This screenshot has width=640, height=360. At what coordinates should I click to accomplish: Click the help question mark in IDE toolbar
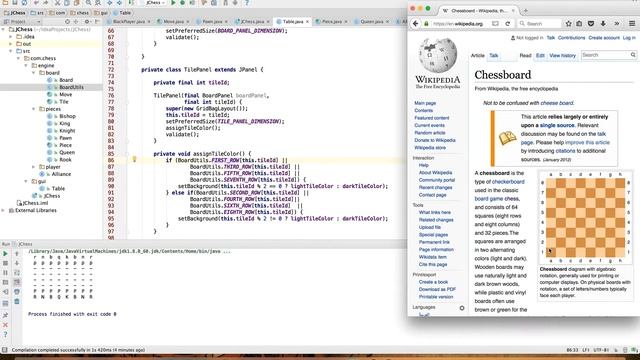247,3
